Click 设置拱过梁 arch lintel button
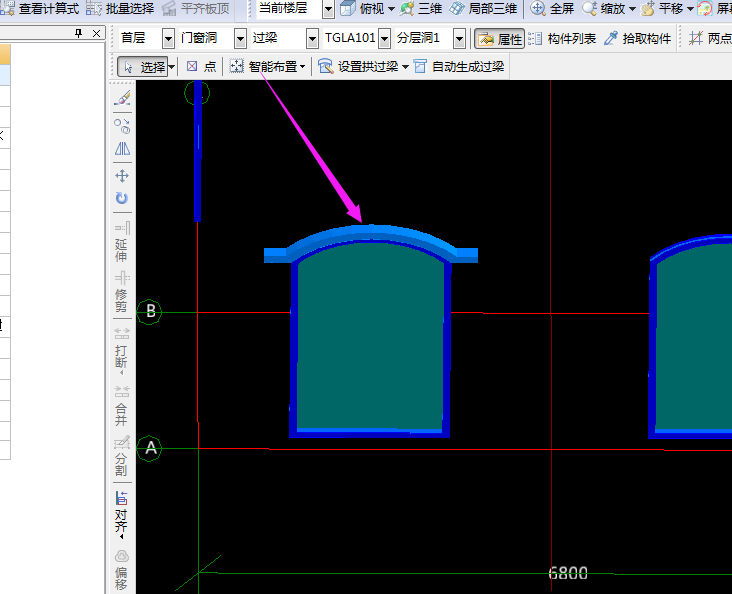Viewport: 732px width, 594px height. (x=358, y=67)
